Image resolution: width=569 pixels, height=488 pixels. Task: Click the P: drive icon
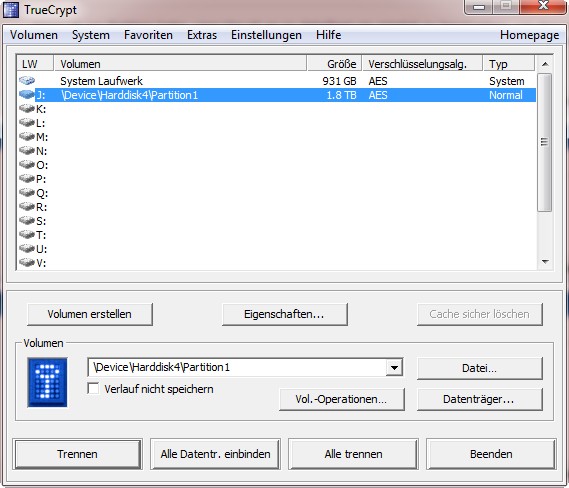tap(27, 179)
